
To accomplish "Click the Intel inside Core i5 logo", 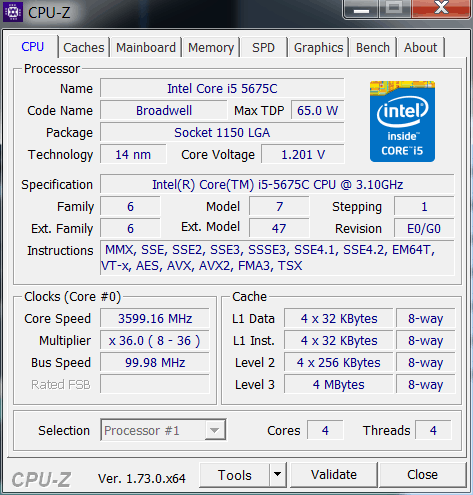I will point(402,121).
